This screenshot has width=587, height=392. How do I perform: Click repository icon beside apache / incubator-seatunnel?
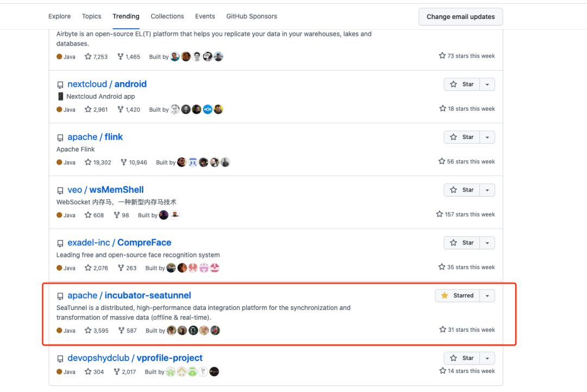tap(60, 296)
